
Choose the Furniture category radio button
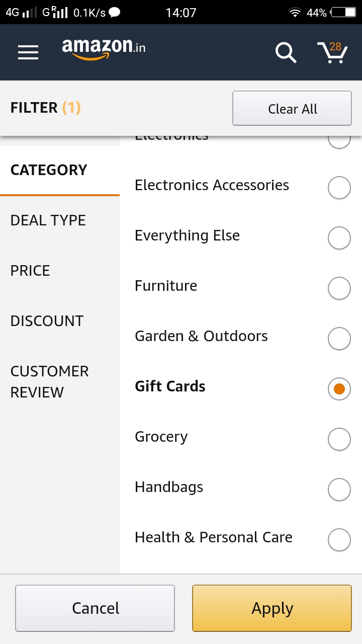339,288
